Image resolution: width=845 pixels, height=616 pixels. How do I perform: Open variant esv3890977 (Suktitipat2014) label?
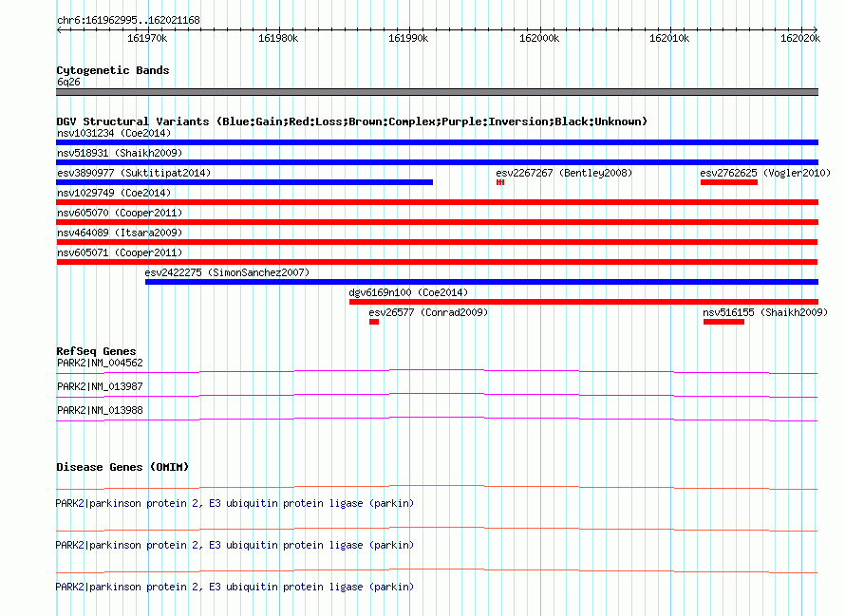[134, 173]
